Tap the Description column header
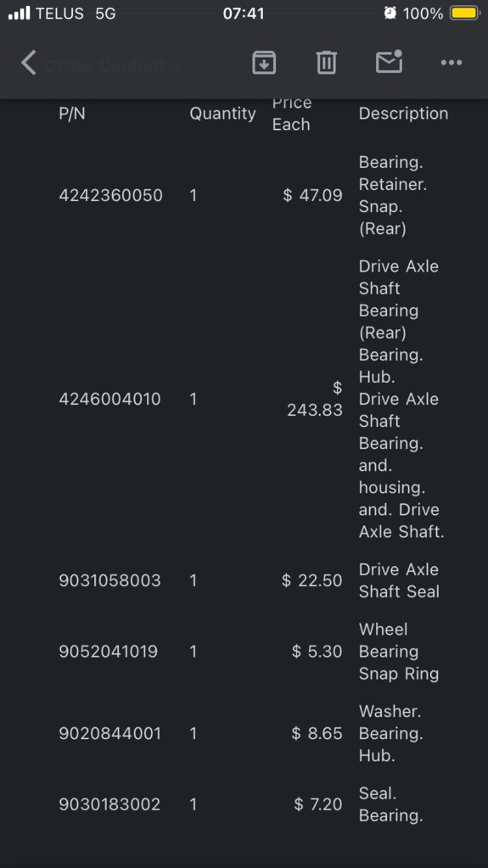The height and width of the screenshot is (868, 488). point(403,114)
